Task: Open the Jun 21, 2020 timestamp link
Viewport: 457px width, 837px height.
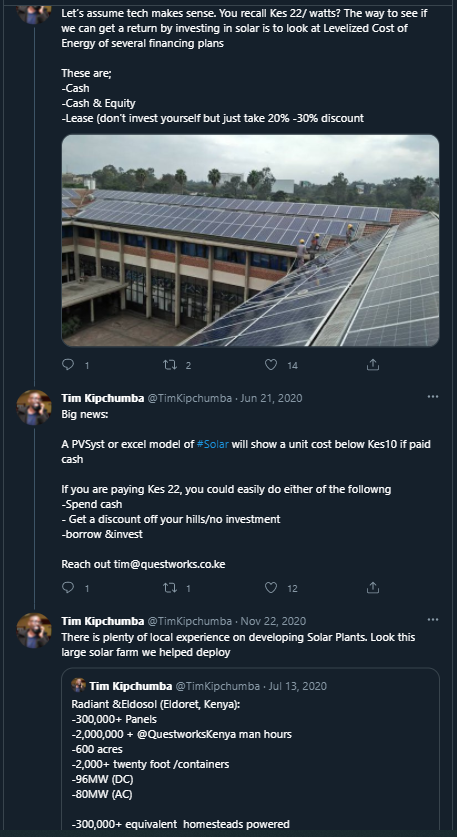Action: [x=271, y=398]
